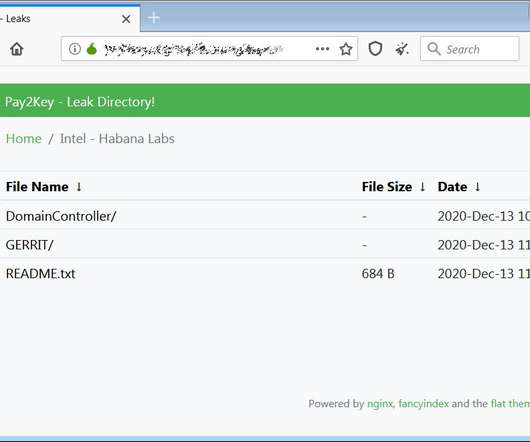Click the Pay2Key - Leak Directory! banner title

[x=80, y=102]
